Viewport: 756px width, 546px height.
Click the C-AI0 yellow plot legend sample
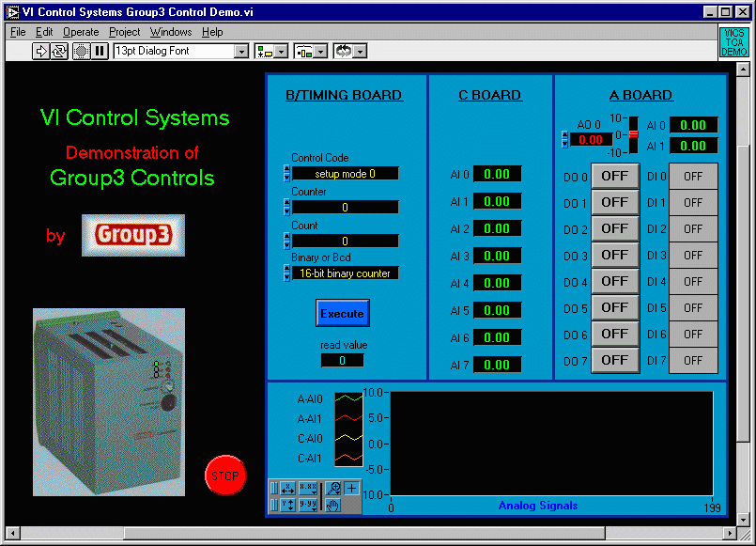pyautogui.click(x=348, y=438)
